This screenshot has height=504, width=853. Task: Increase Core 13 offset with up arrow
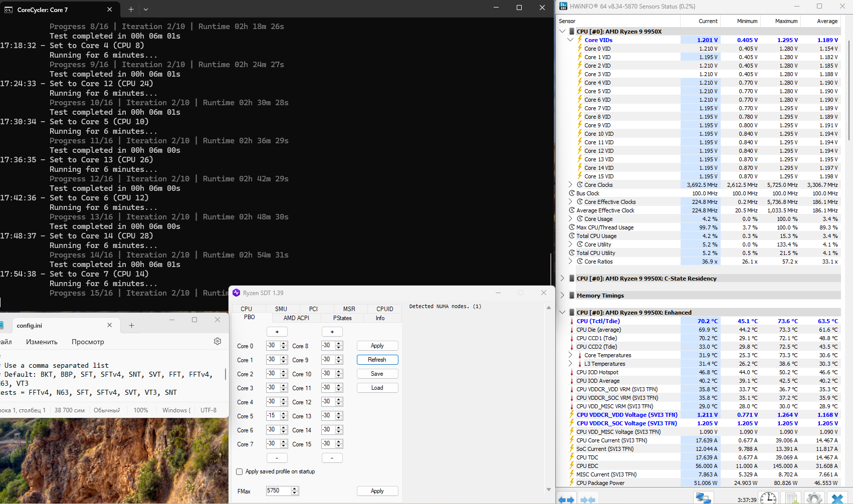(x=339, y=414)
